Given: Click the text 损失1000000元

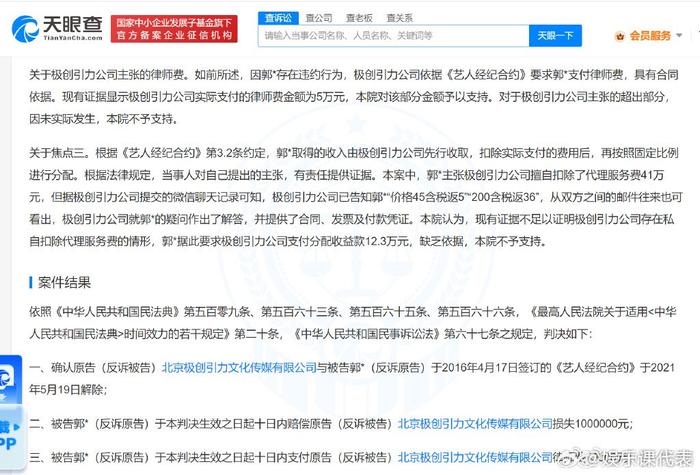Looking at the screenshot, I should [x=592, y=424].
